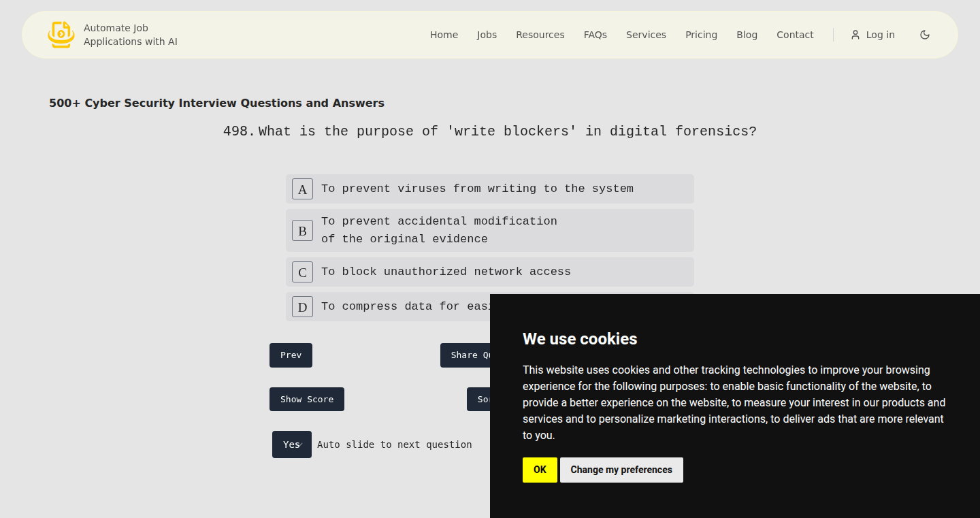Choose answer 'To prevent viruses from writing'
This screenshot has height=518, width=980.
[x=490, y=189]
